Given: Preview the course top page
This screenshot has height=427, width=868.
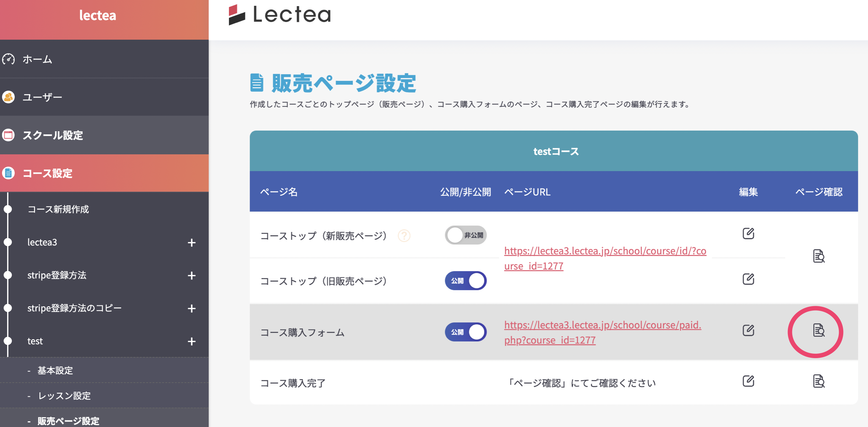Looking at the screenshot, I should tap(818, 256).
